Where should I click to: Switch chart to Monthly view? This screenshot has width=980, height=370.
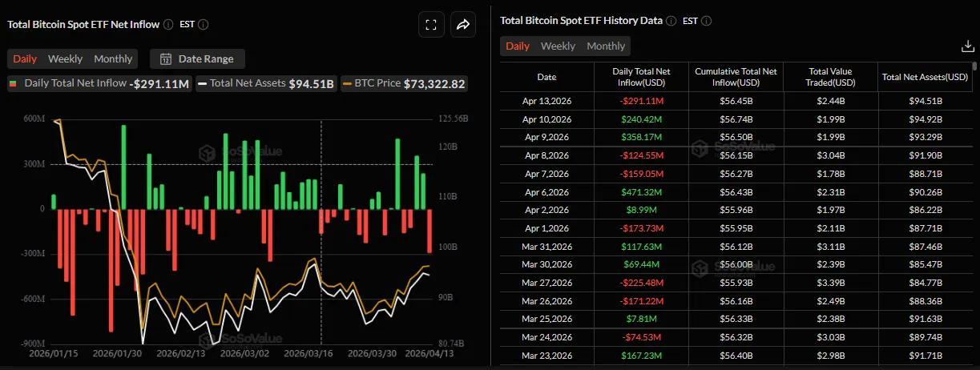113,58
